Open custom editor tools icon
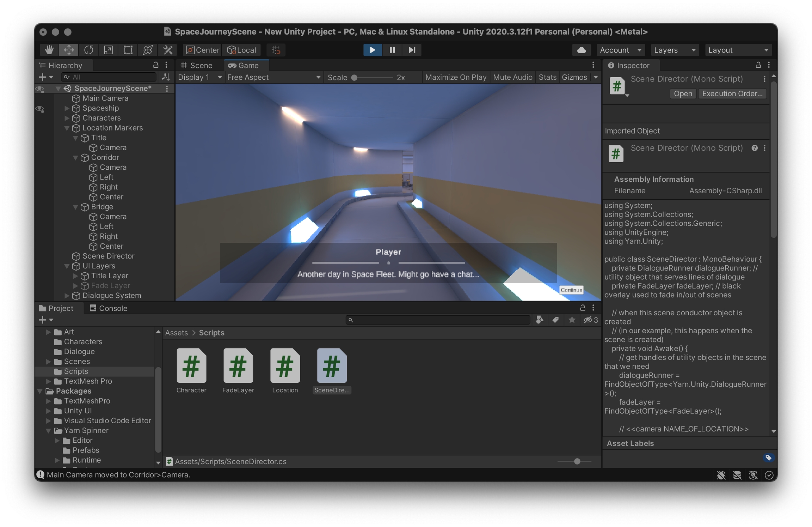The height and width of the screenshot is (527, 812). click(x=168, y=50)
